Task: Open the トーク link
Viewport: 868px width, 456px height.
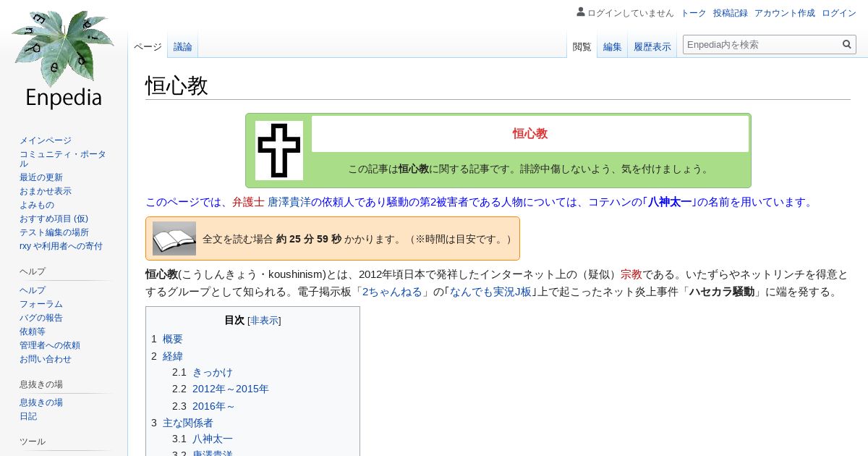Action: click(x=694, y=13)
